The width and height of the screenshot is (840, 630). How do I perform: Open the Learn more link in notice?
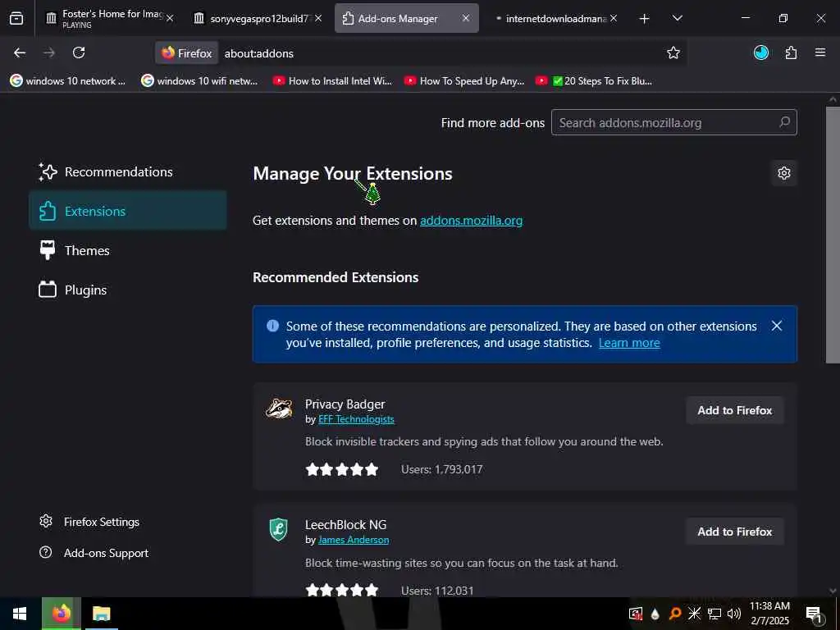click(x=629, y=343)
